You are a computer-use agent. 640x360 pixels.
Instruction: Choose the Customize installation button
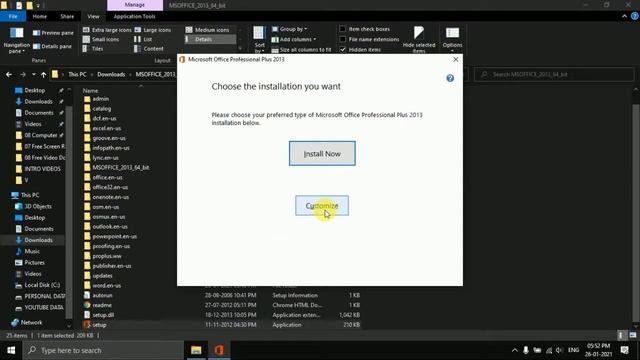coord(322,205)
